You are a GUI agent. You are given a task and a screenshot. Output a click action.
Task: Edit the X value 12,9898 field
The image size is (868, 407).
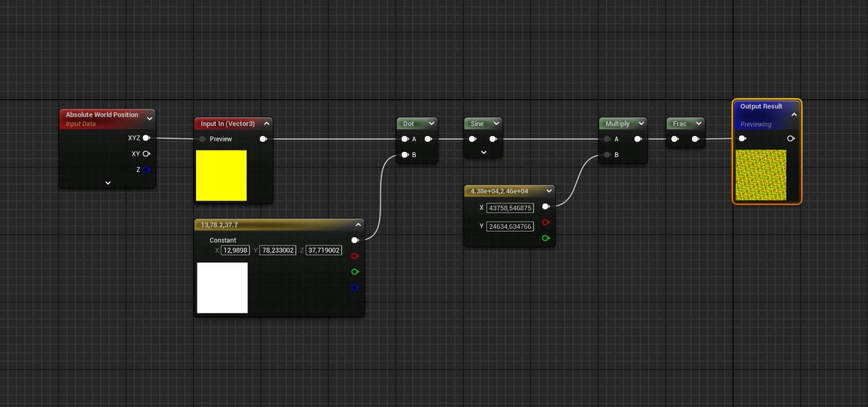tap(235, 251)
